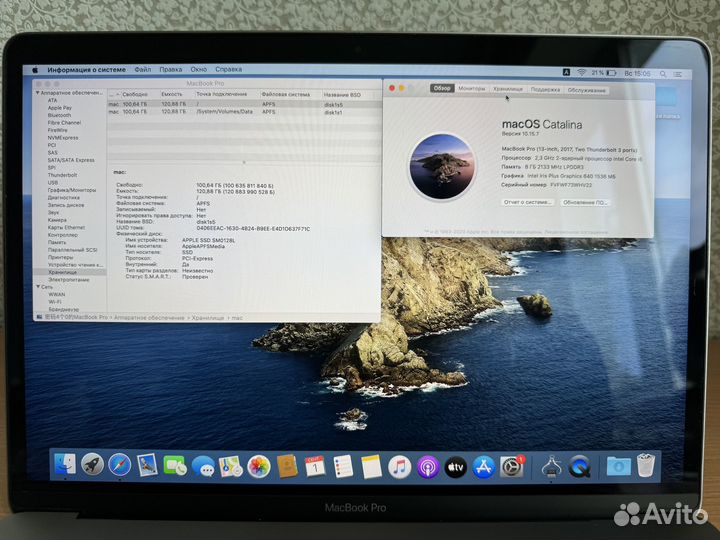Image resolution: width=720 pixels, height=540 pixels.
Task: Open the Trash in the Dock
Action: [646, 466]
